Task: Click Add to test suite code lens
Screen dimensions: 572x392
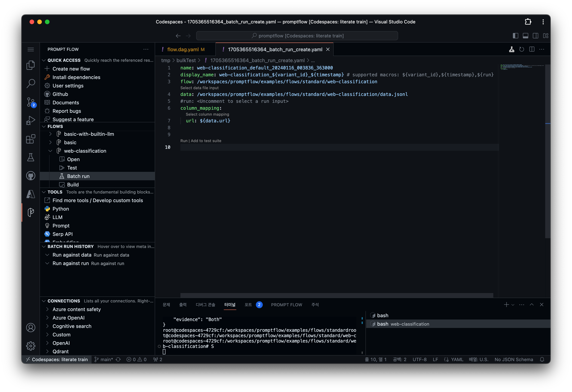Action: coord(206,141)
